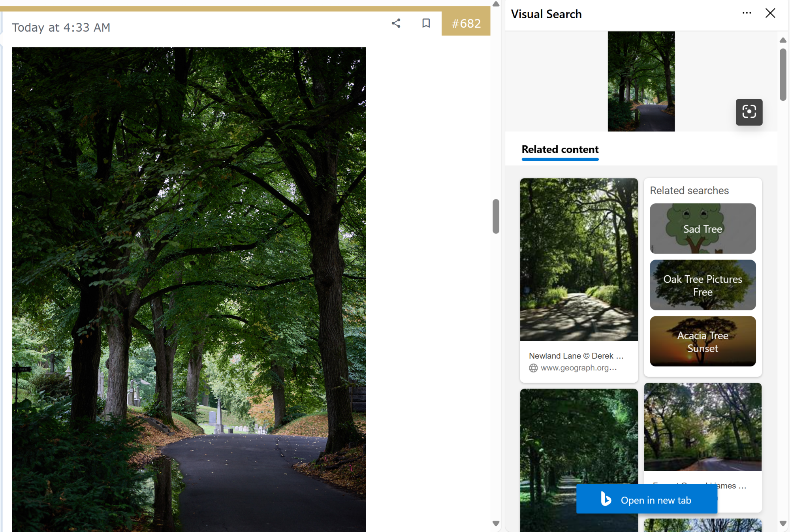
Task: Click the share icon above the photo
Action: click(x=396, y=23)
